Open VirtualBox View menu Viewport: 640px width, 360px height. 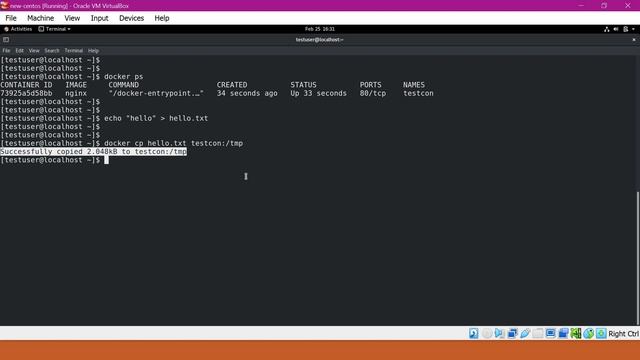pyautogui.click(x=72, y=18)
